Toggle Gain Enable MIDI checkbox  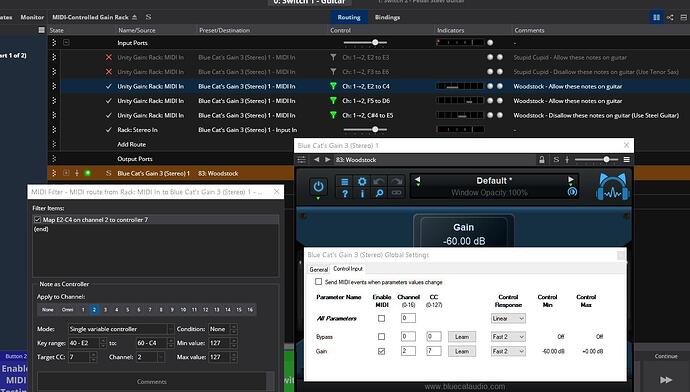(382, 351)
